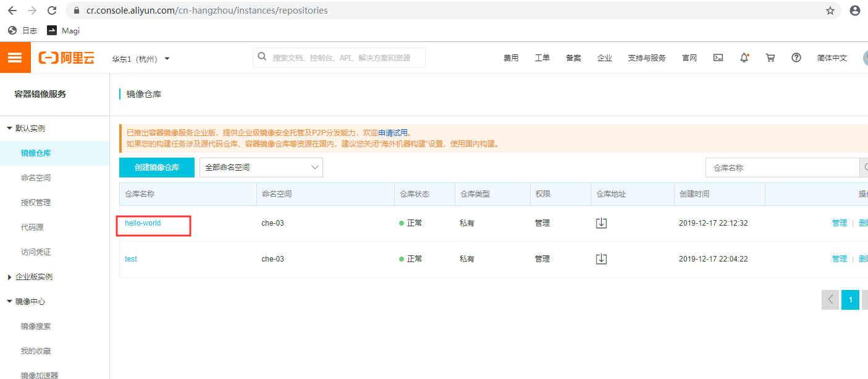The width and height of the screenshot is (868, 379).
Task: Click the download icon for test repository address
Action: point(600,258)
